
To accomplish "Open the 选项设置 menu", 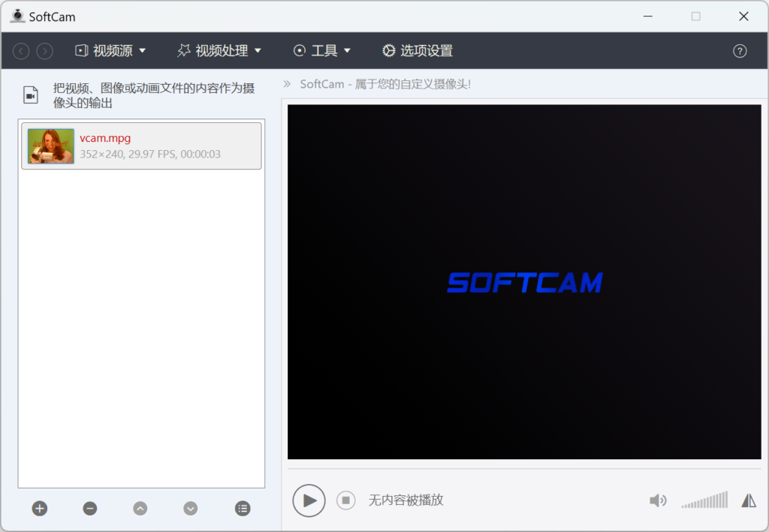I will click(417, 50).
